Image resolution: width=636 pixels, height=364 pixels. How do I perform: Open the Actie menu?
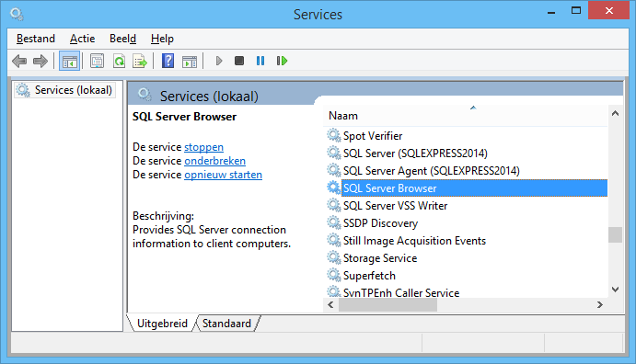pos(82,39)
